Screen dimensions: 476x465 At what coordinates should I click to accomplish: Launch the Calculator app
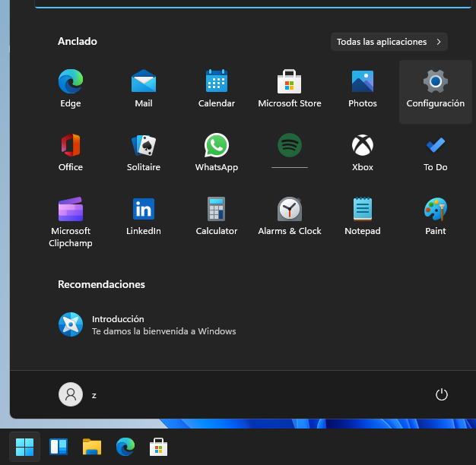click(217, 216)
